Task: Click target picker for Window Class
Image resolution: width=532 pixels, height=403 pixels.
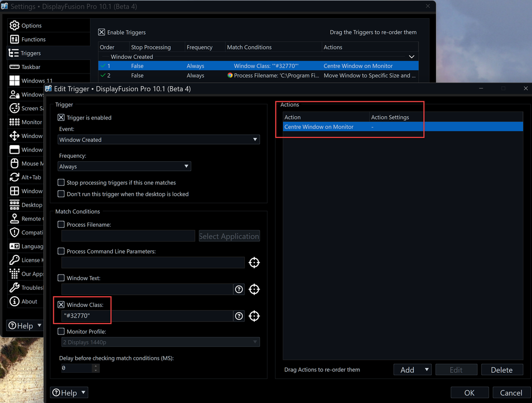Action: tap(254, 316)
